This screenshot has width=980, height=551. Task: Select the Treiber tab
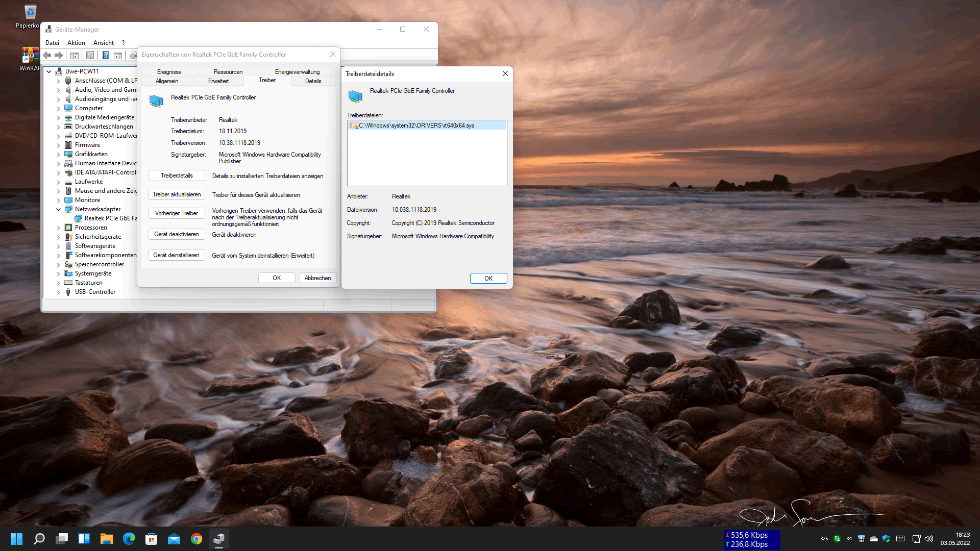click(x=267, y=80)
